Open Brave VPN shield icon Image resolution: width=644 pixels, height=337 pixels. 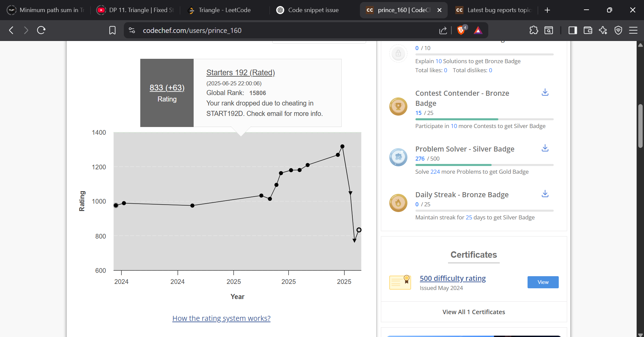tap(618, 31)
